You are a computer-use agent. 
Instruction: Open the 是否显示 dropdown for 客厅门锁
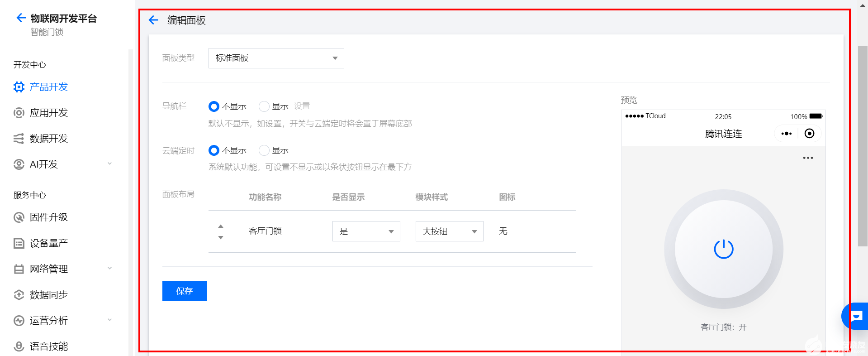[x=366, y=231]
